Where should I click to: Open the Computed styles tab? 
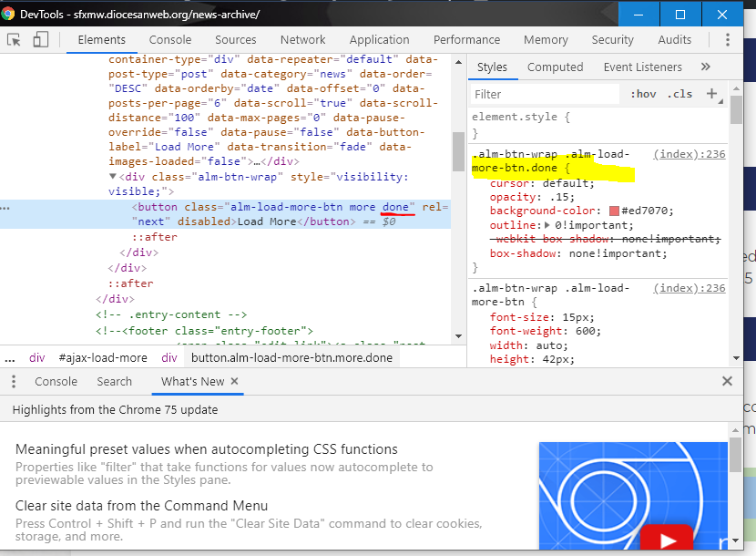tap(555, 67)
